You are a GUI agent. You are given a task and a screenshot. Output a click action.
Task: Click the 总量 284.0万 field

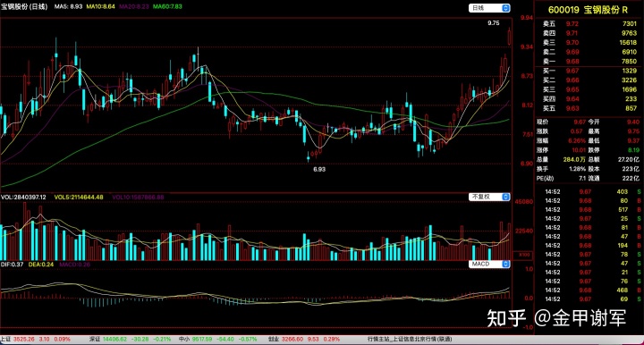pyautogui.click(x=561, y=160)
